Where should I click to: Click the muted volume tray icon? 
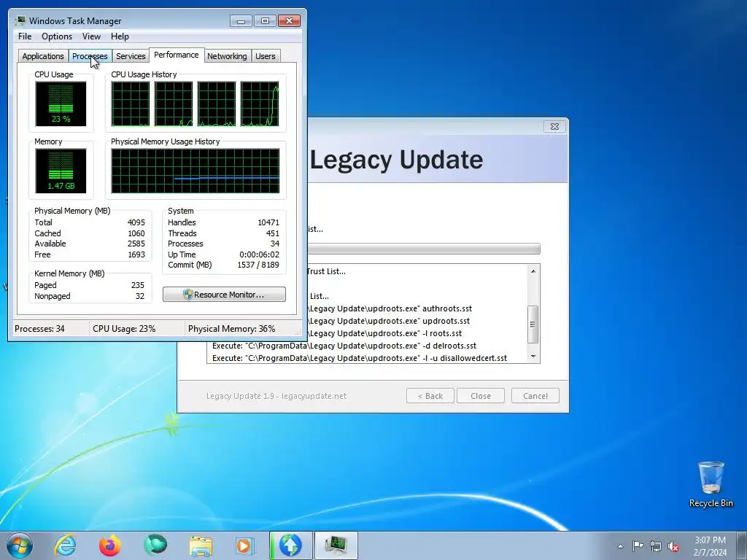pyautogui.click(x=673, y=546)
